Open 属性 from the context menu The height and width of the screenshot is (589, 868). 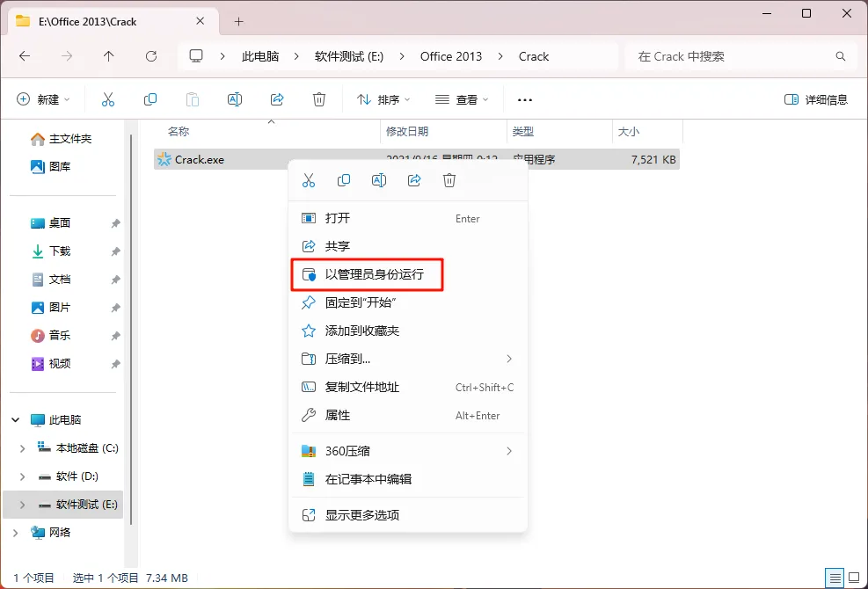408,415
